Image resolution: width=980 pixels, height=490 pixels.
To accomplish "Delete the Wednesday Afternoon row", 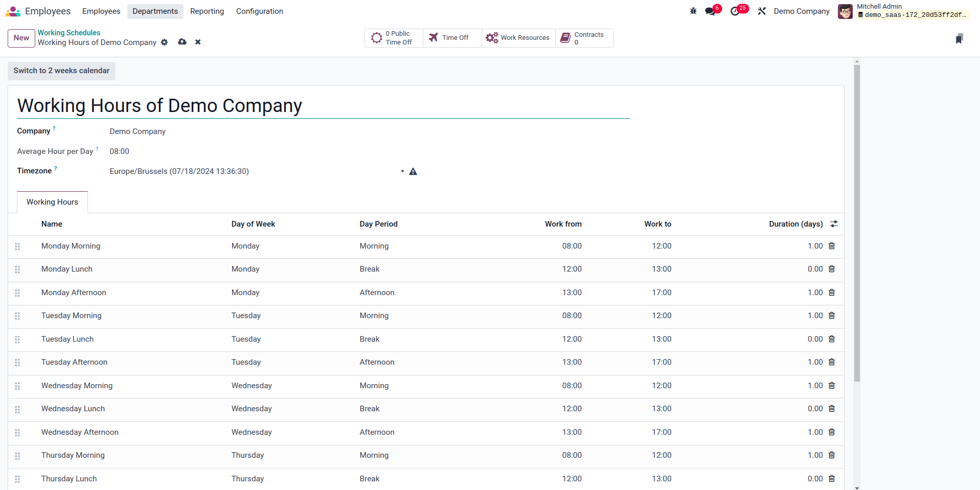I will pos(832,432).
